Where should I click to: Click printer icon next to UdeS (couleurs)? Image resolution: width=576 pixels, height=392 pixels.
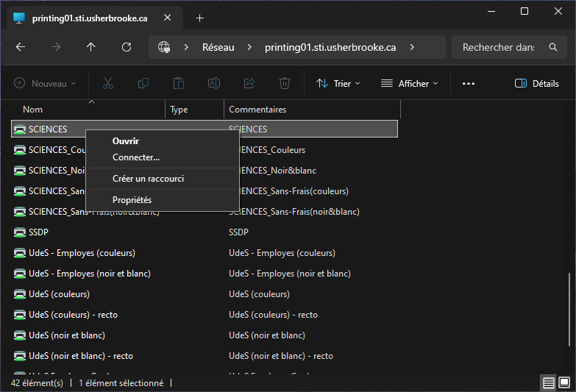click(19, 294)
